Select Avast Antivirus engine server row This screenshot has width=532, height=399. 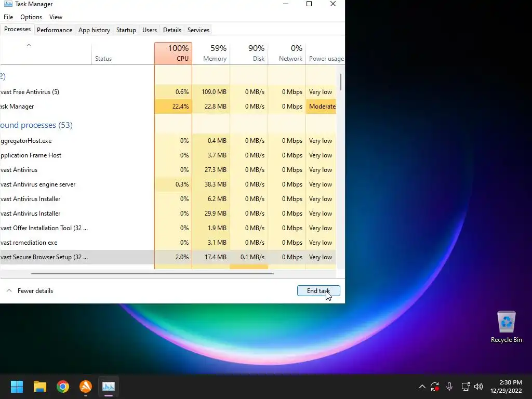168,184
